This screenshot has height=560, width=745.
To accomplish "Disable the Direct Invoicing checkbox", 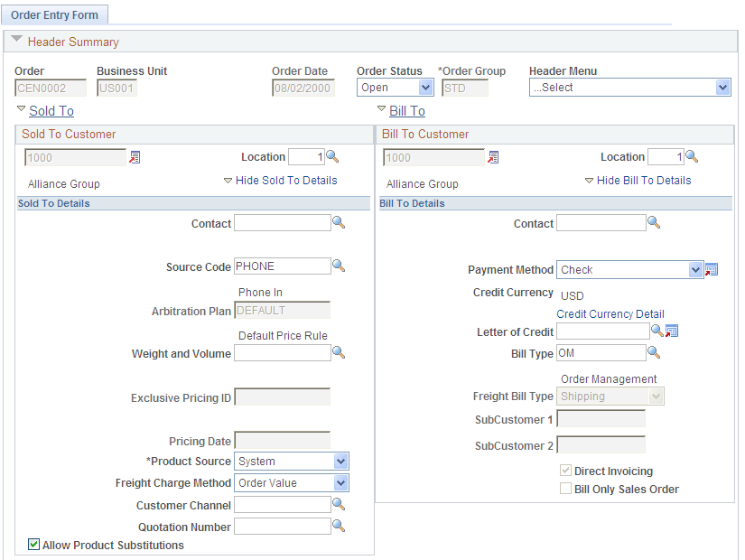I will (565, 471).
